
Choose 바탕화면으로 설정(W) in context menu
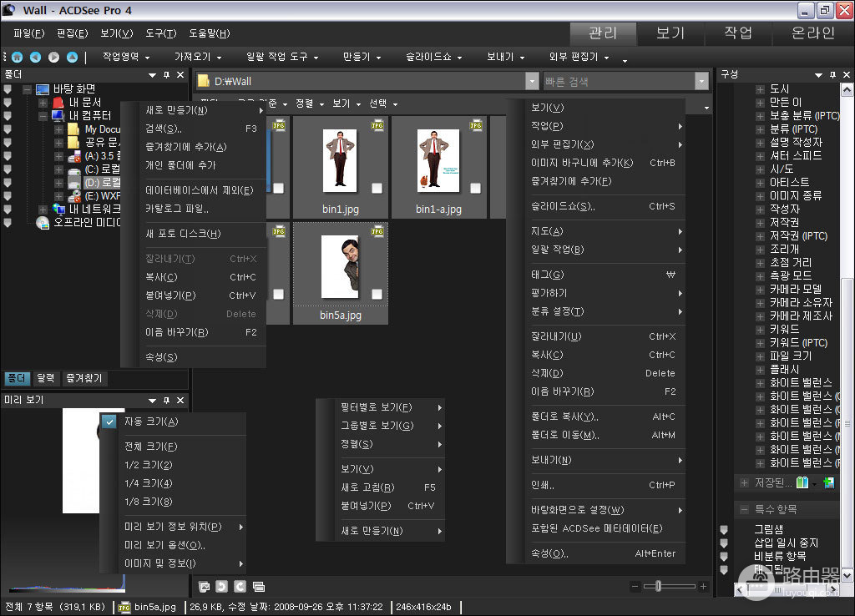click(605, 510)
